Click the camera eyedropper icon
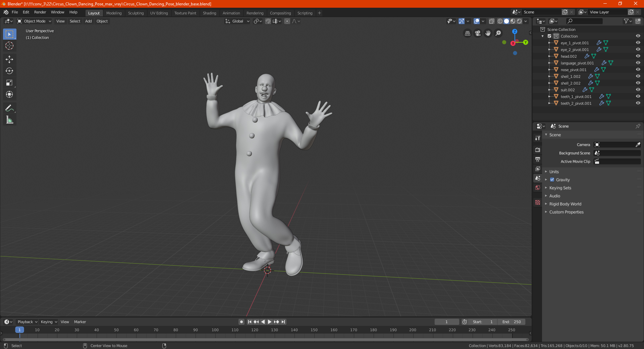The width and height of the screenshot is (644, 349). (x=638, y=145)
